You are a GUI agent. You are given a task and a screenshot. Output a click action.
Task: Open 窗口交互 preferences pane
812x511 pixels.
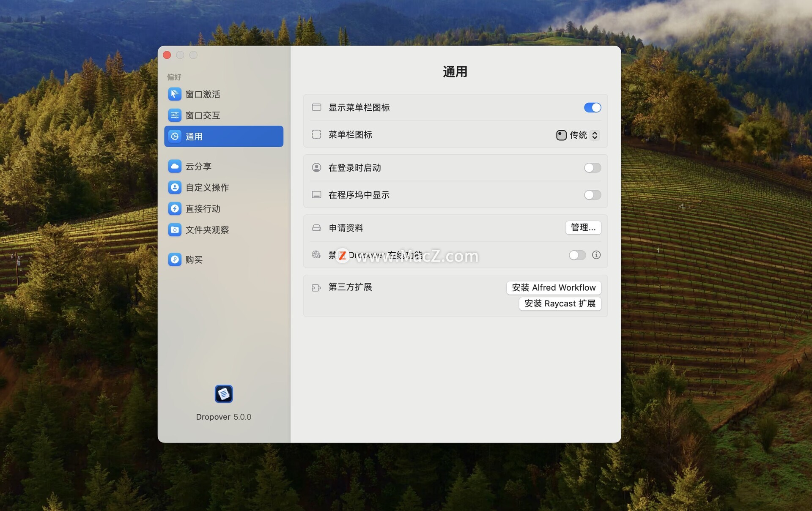[x=224, y=115]
